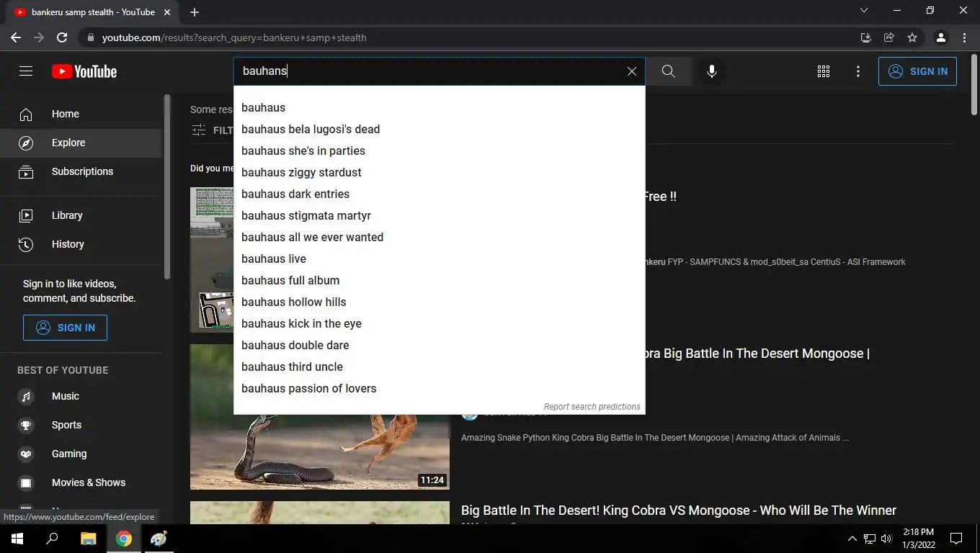The height and width of the screenshot is (553, 980).
Task: Reload the page with refresh icon
Action: point(62,37)
